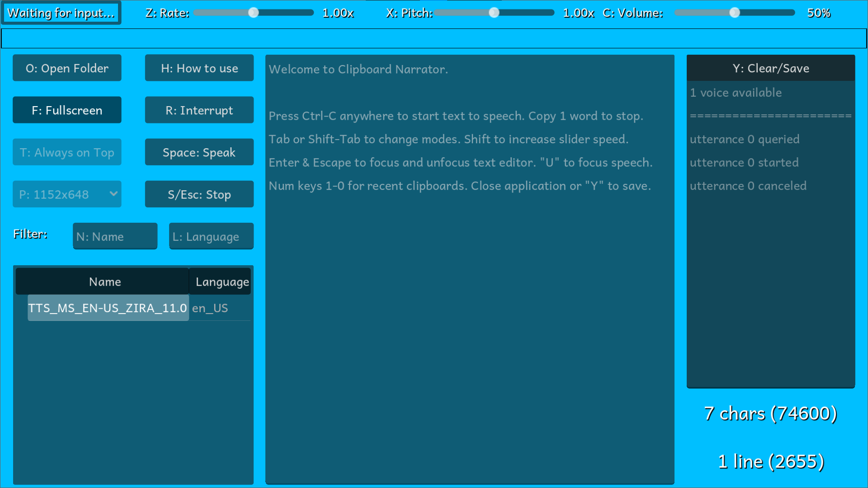Focus the welcome text editor area
This screenshot has height=488, width=868.
[469, 316]
